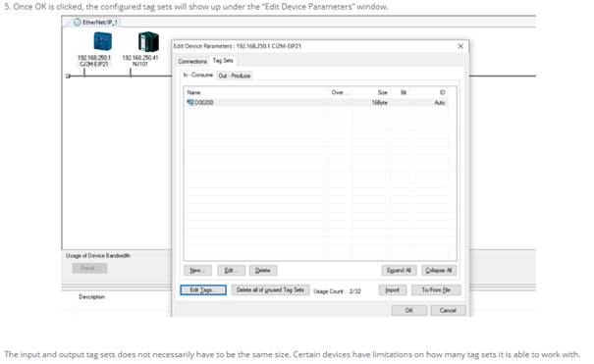Click the Size column header
This screenshot has width=594, height=364.
pyautogui.click(x=372, y=92)
